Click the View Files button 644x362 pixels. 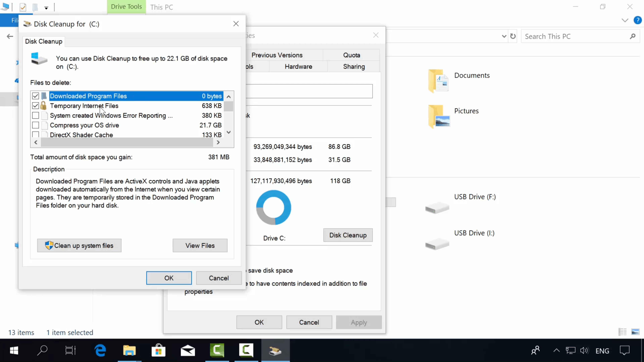point(200,246)
